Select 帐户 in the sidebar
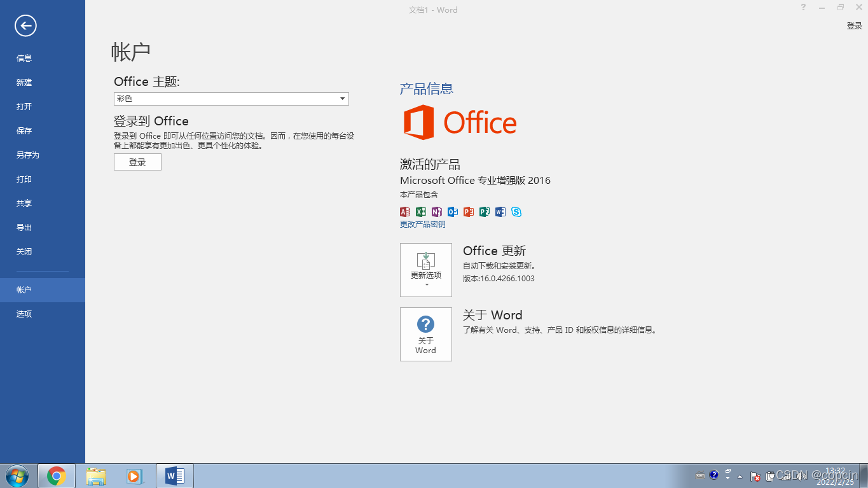The width and height of the screenshot is (868, 488). tap(43, 289)
